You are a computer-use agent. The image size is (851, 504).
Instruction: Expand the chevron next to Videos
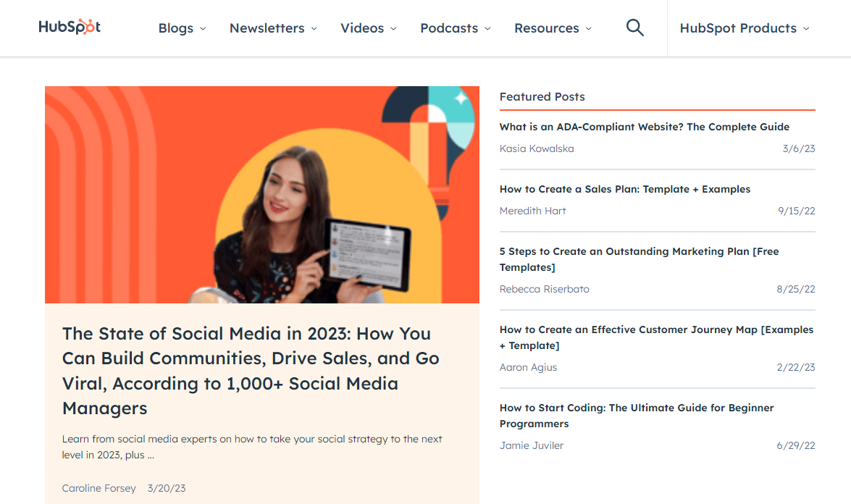(x=393, y=29)
